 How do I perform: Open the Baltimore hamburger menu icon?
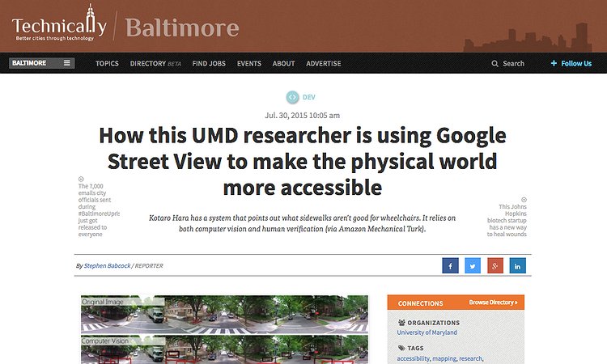tap(67, 63)
